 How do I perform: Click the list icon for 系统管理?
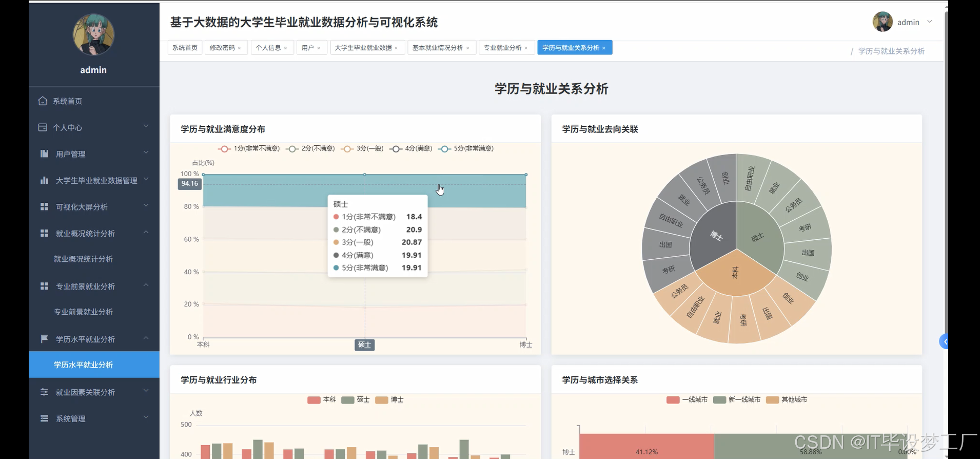click(x=44, y=418)
